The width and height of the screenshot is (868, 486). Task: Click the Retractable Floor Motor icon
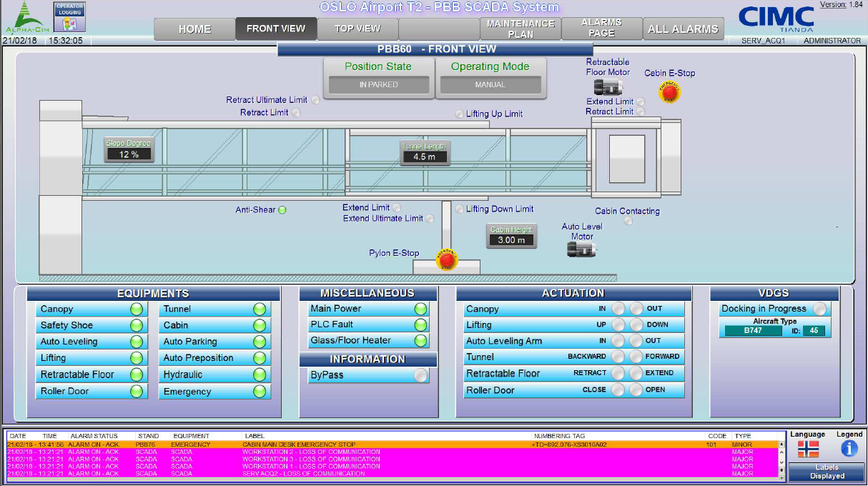(x=608, y=86)
